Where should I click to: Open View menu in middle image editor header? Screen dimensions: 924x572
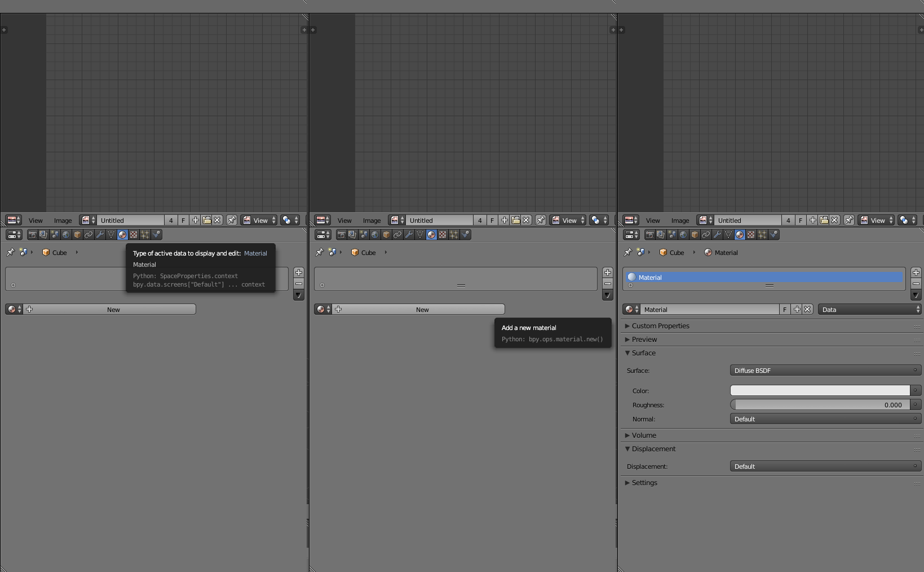(x=344, y=221)
